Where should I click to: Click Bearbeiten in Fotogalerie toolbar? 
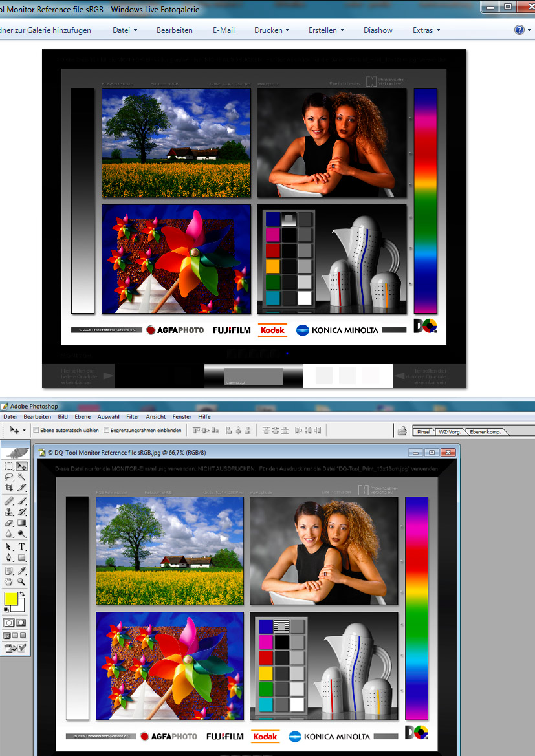point(175,30)
